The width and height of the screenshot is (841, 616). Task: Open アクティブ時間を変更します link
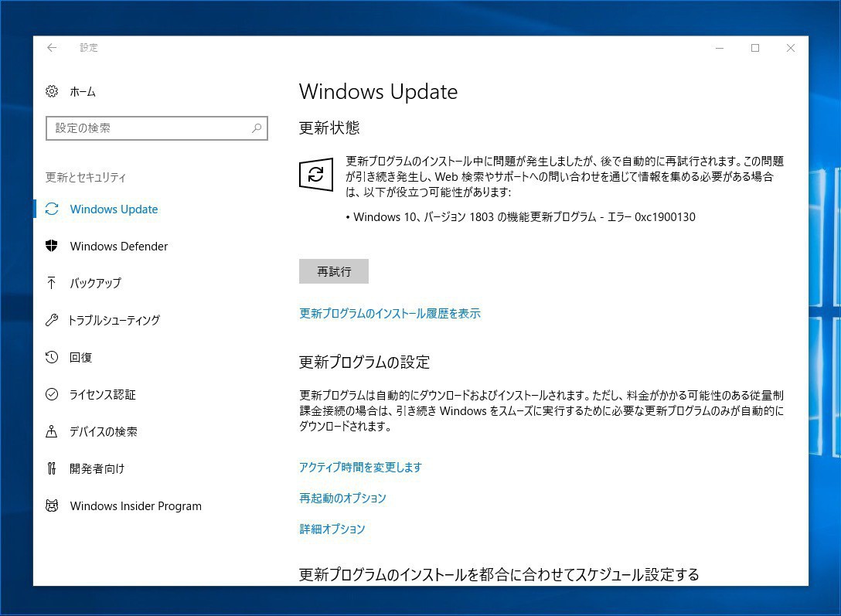click(360, 468)
